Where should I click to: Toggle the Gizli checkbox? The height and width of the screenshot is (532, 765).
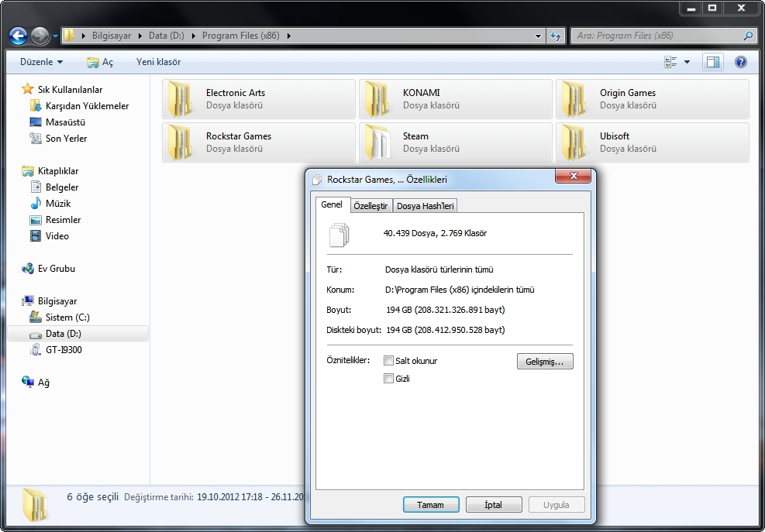[389, 379]
